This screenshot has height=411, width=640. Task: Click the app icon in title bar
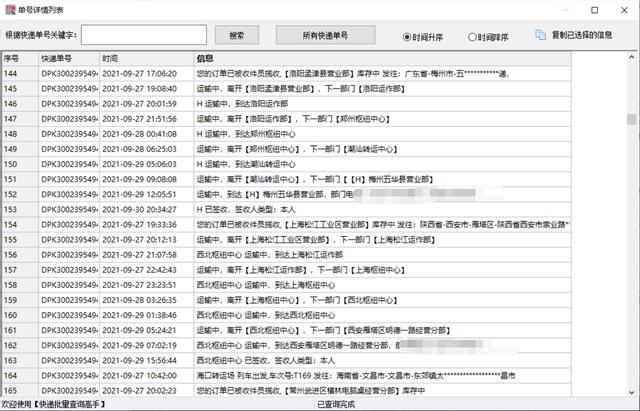10,10
